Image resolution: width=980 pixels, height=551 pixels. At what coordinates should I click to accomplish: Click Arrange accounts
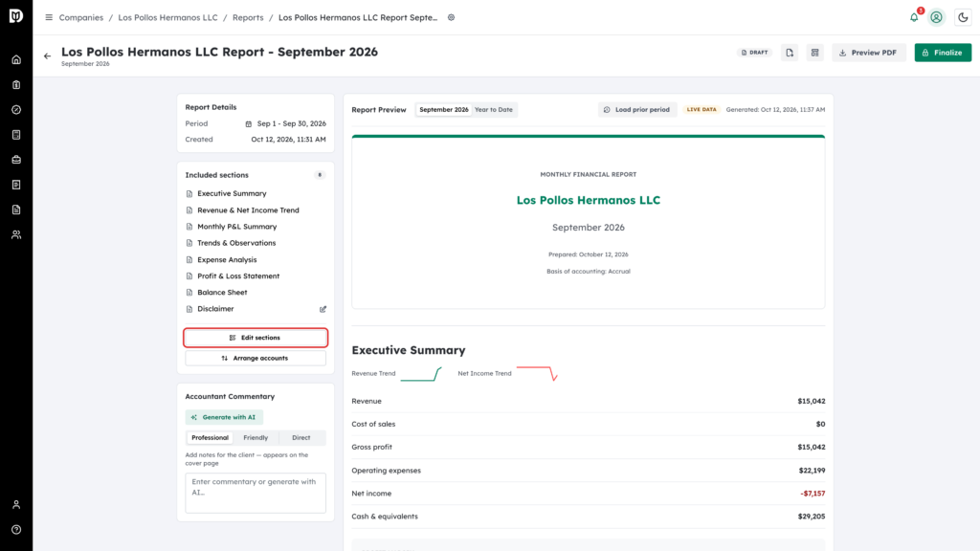(256, 359)
